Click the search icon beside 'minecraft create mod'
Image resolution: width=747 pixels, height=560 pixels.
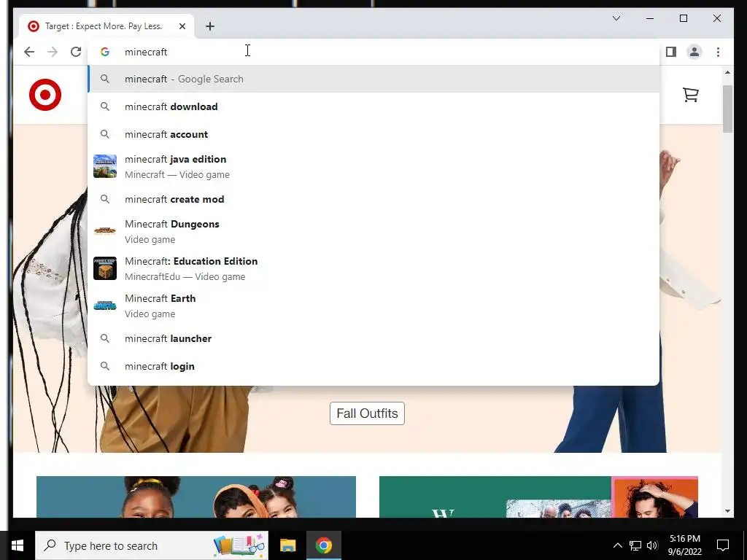pos(105,199)
